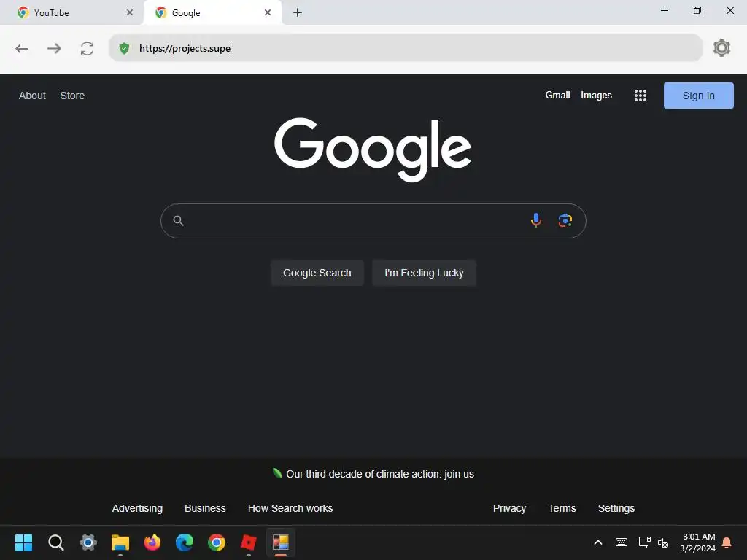Open browser settings gear icon
Image resolution: width=747 pixels, height=560 pixels.
721,47
